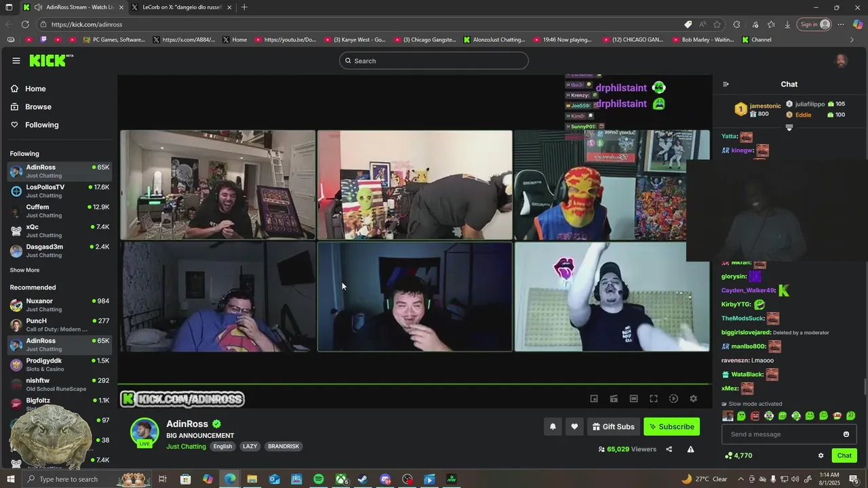Viewport: 868px width, 488px height.
Task: Expand the chat leaderboard dropdown
Action: (x=789, y=127)
